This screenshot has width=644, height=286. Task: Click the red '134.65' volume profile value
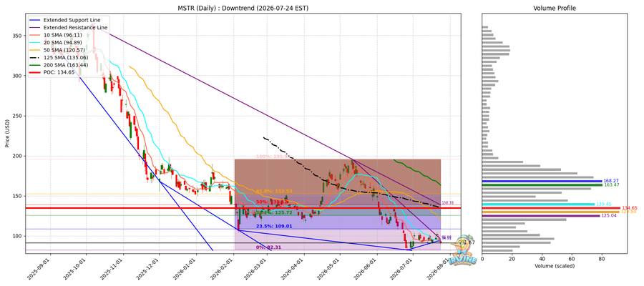629,208
